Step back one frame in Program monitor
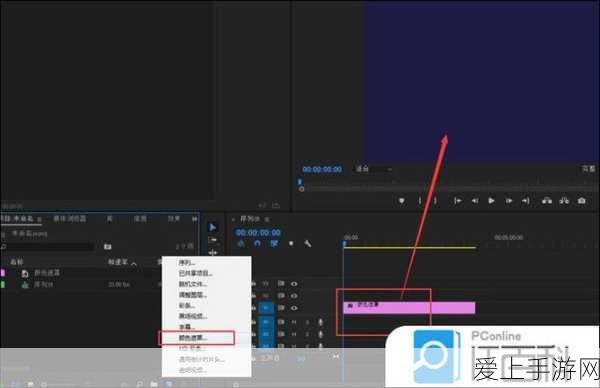600x388 pixels. (x=475, y=201)
